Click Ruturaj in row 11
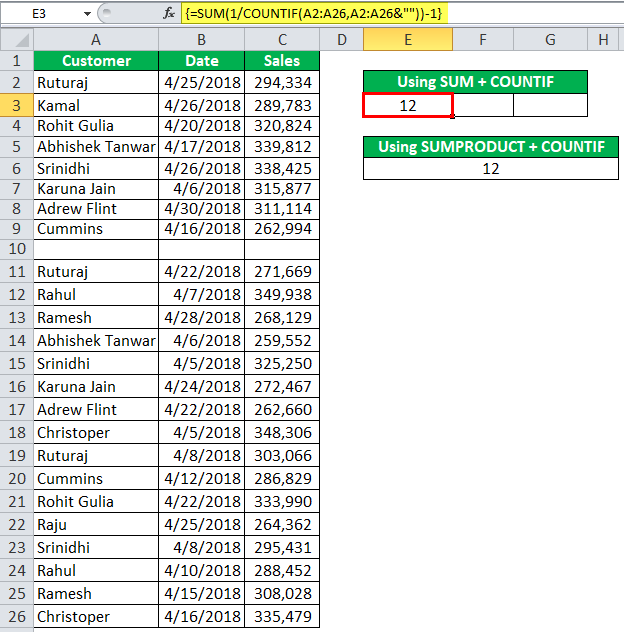The height and width of the screenshot is (632, 624). (96, 272)
